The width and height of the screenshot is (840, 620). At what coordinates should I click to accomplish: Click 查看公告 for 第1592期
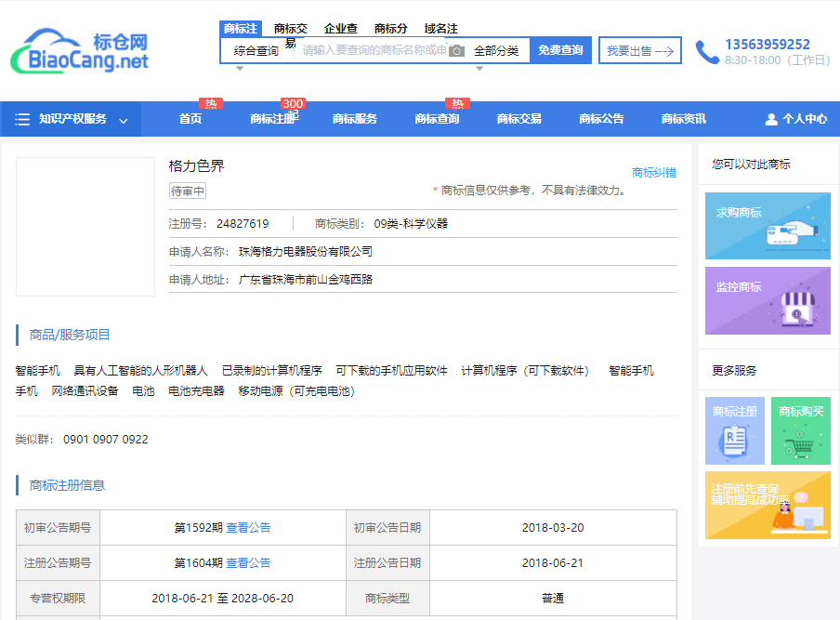coord(249,528)
